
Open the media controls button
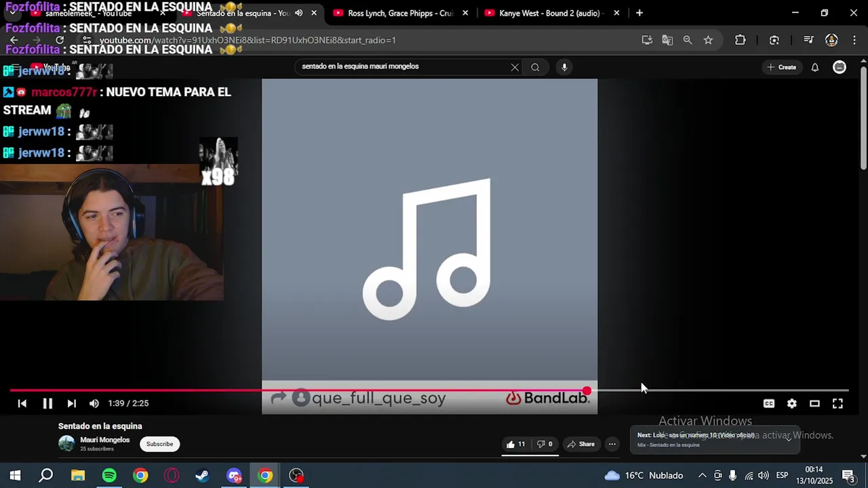808,40
